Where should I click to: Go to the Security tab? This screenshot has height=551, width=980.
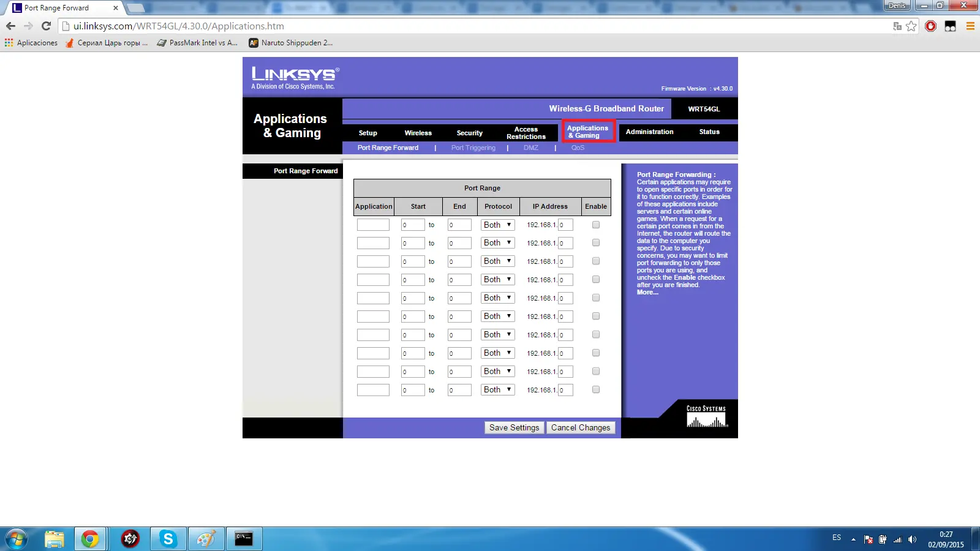[x=470, y=133]
